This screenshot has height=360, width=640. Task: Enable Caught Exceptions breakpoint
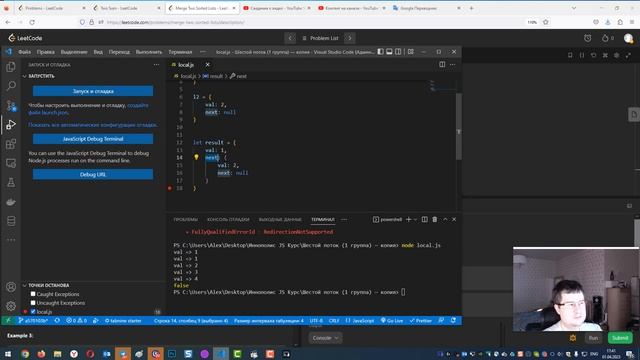point(33,294)
